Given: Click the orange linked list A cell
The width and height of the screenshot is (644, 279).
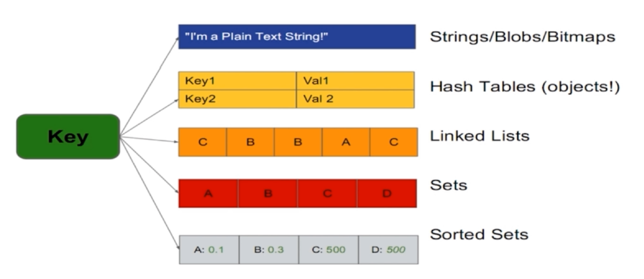Looking at the screenshot, I should [346, 142].
